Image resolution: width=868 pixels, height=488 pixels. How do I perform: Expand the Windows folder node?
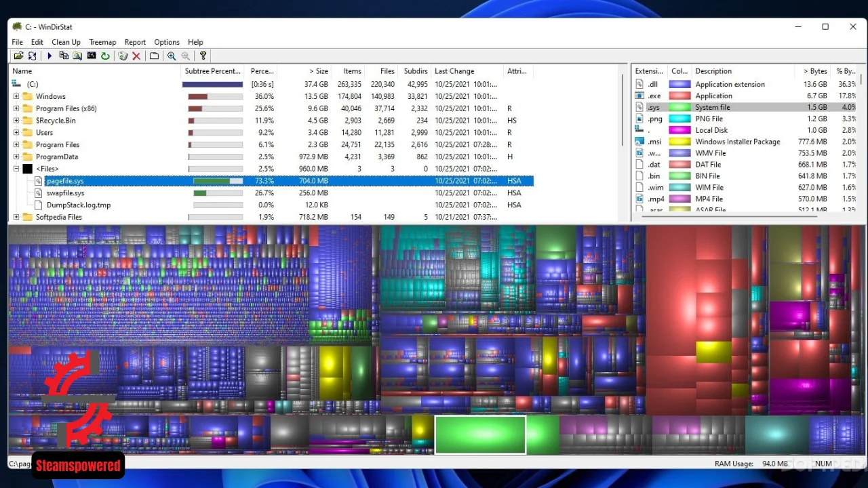pyautogui.click(x=16, y=96)
